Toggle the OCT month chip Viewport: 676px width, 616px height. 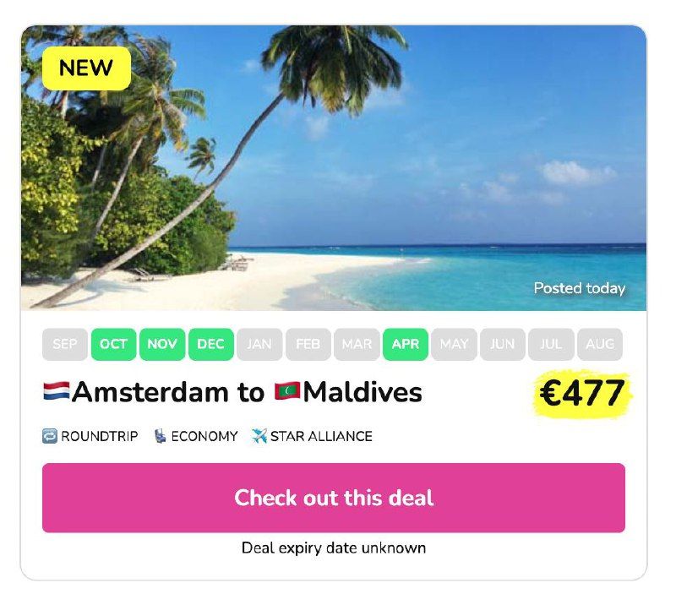113,344
